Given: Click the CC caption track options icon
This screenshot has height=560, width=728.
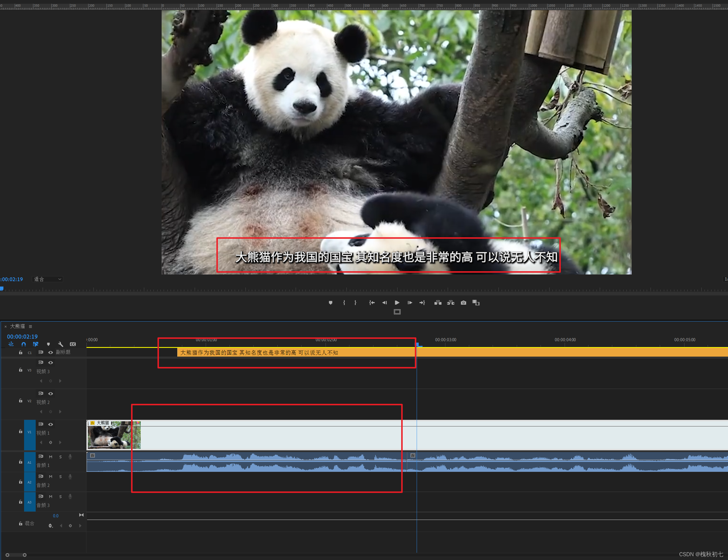Looking at the screenshot, I should 73,344.
